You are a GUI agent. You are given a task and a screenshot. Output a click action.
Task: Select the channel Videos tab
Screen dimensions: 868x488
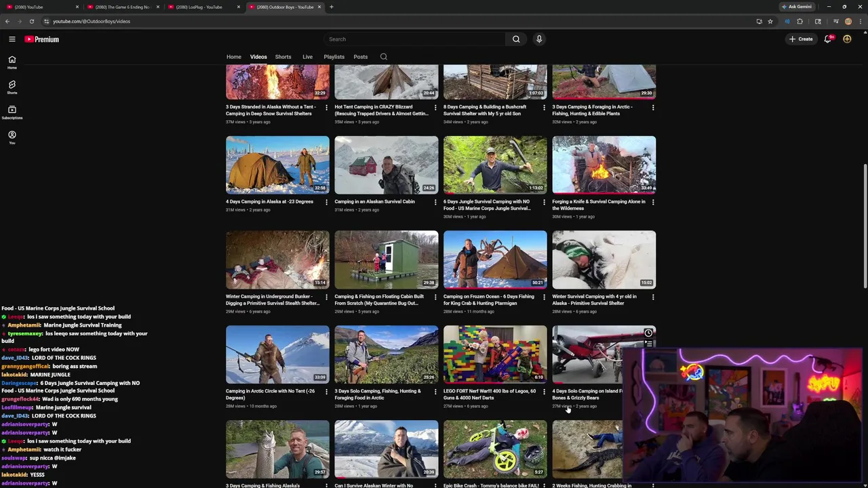pos(258,57)
